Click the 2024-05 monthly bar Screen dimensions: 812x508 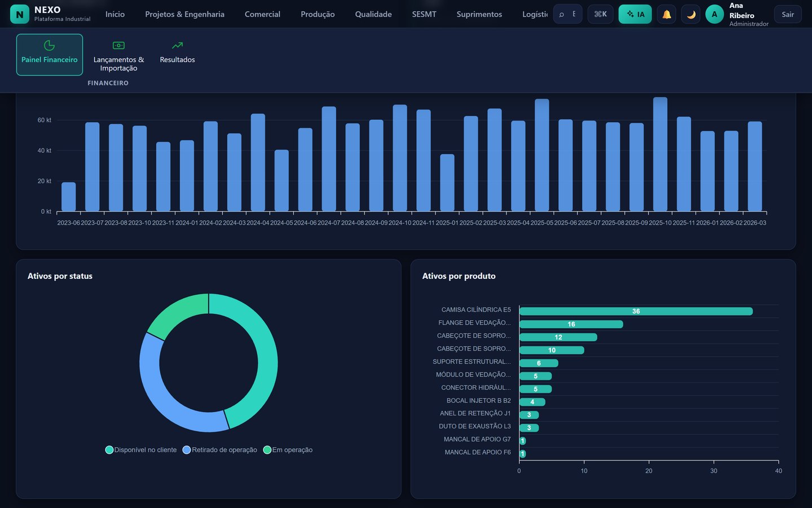[x=282, y=181]
